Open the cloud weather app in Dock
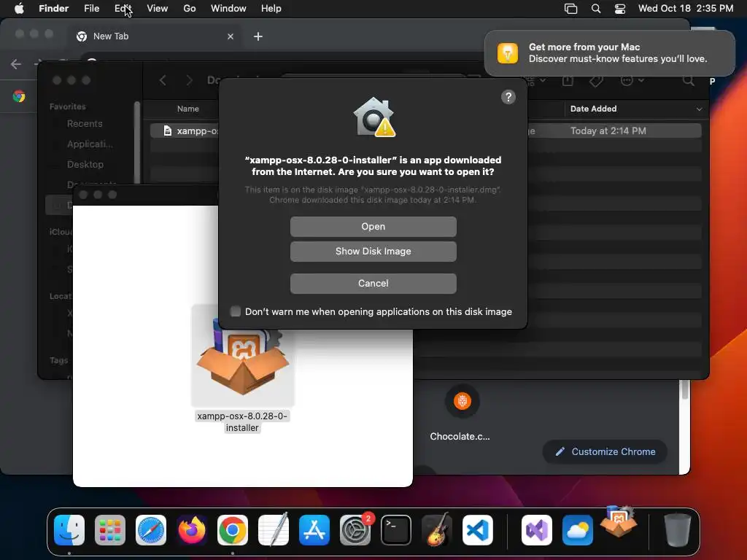This screenshot has width=747, height=560. [578, 530]
